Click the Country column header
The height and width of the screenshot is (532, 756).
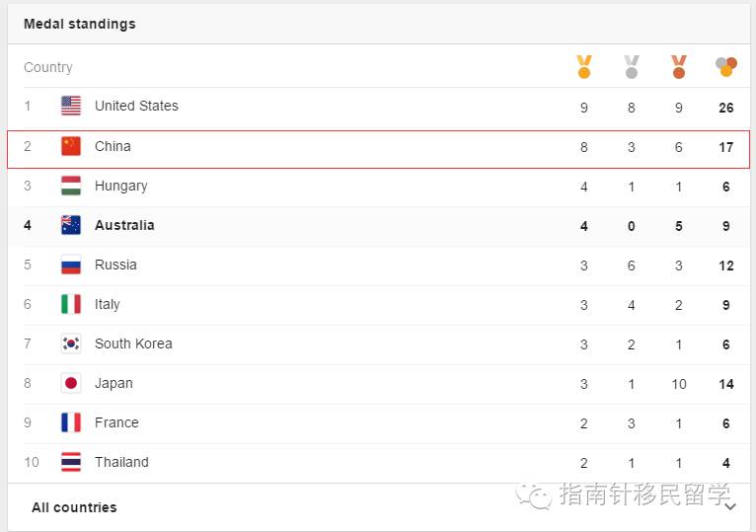(x=48, y=67)
